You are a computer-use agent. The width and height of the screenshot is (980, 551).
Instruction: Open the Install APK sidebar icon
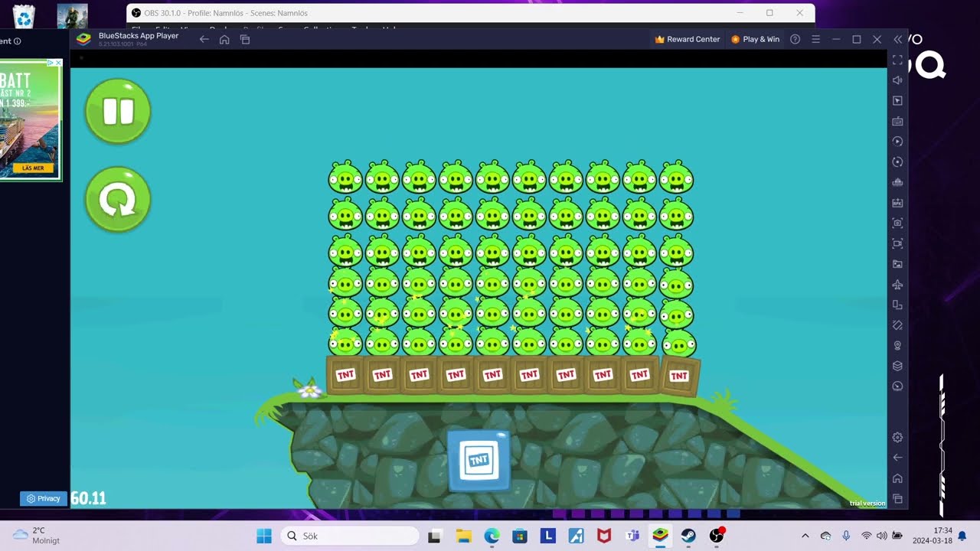point(897,203)
